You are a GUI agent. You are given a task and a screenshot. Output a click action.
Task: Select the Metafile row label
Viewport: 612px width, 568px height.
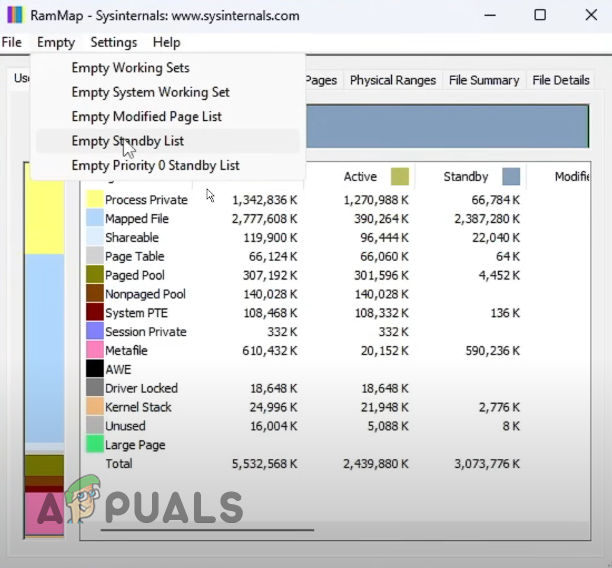pyautogui.click(x=126, y=351)
